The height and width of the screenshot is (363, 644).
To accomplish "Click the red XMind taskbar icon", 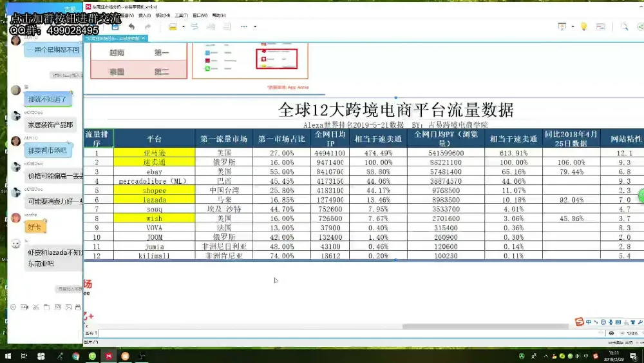I will (108, 356).
